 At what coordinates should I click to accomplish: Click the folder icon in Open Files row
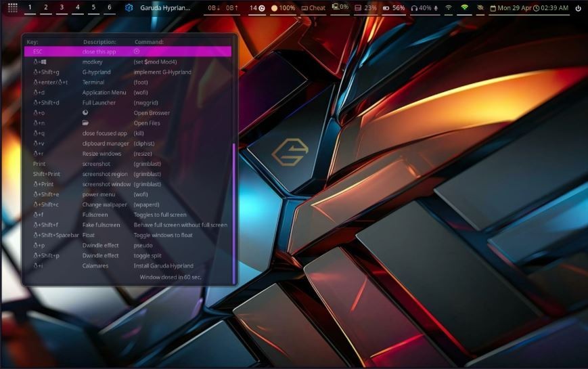coord(85,123)
